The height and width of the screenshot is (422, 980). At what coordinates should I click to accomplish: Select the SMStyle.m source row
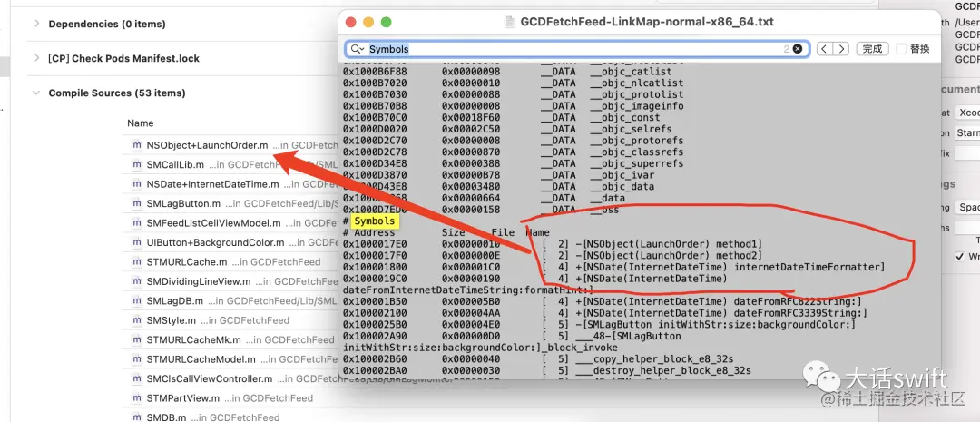[230, 320]
